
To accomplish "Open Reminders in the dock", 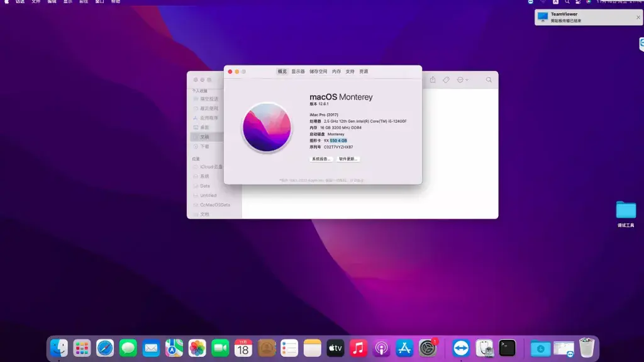I will [289, 348].
